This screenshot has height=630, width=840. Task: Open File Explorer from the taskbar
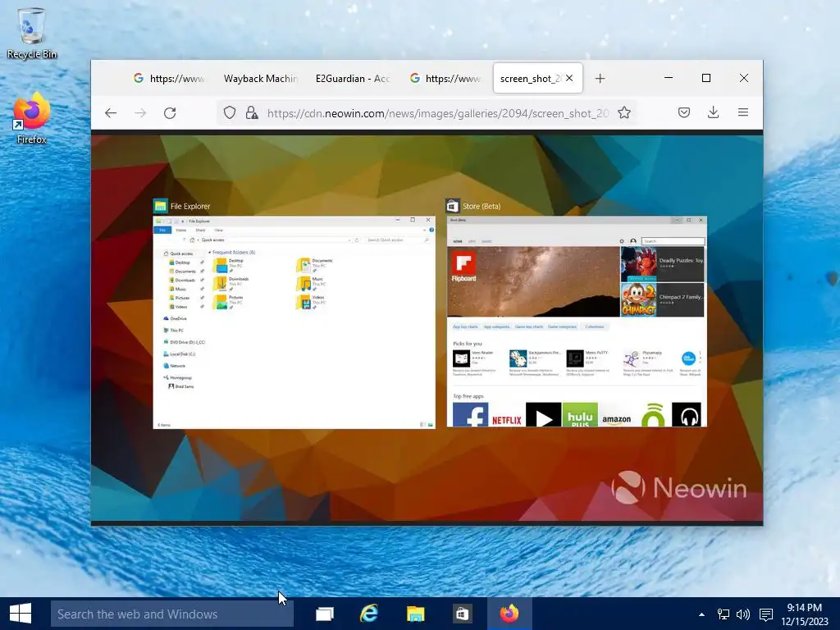coord(416,614)
